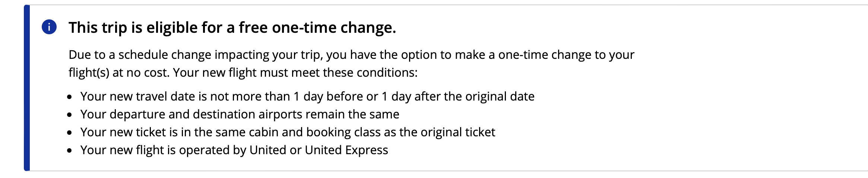
Task: Click 'one-time change to your' in paragraph
Action: (x=566, y=55)
